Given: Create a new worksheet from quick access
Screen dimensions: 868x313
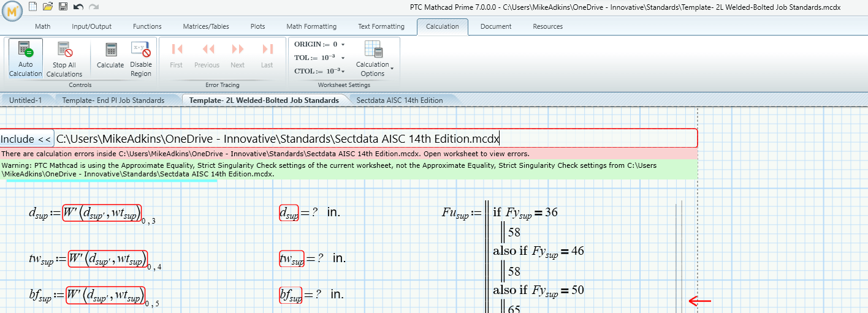Looking at the screenshot, I should (x=33, y=6).
